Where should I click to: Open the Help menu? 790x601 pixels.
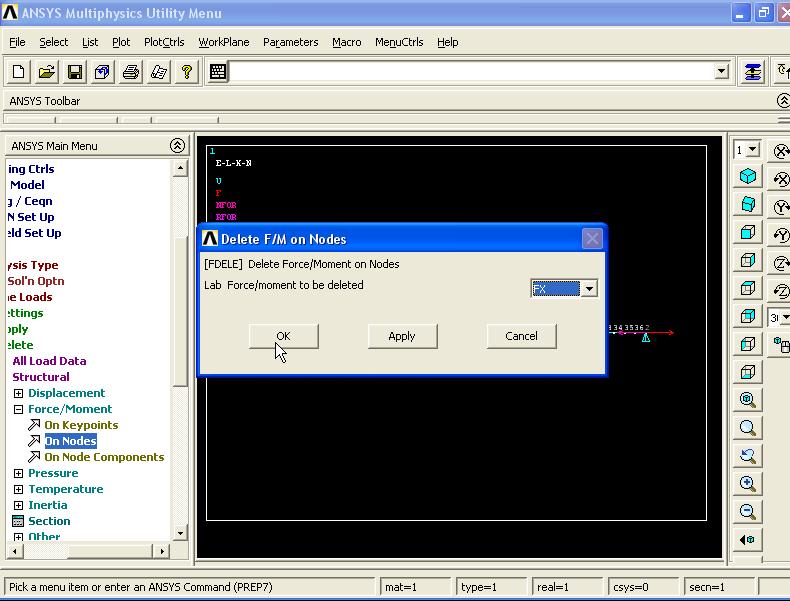click(447, 42)
